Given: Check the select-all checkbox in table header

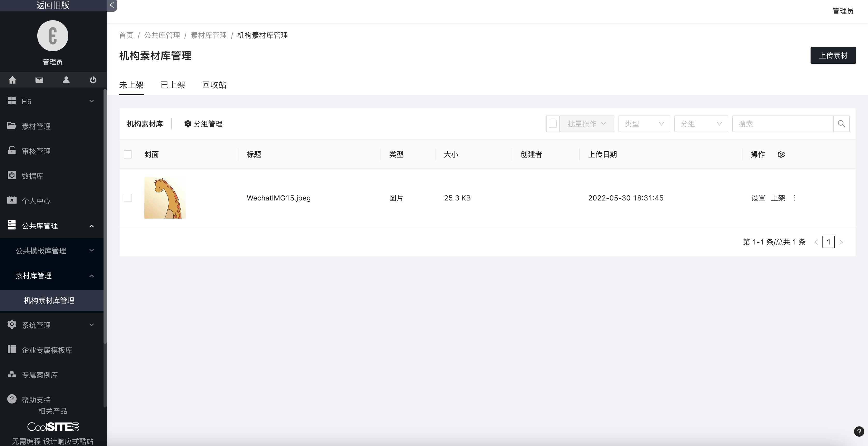Looking at the screenshot, I should point(128,154).
